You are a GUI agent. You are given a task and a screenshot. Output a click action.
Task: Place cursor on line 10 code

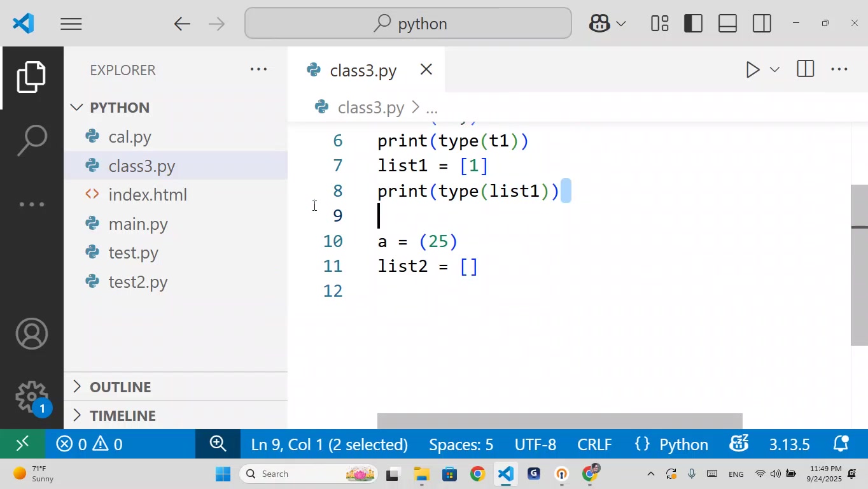[417, 241]
